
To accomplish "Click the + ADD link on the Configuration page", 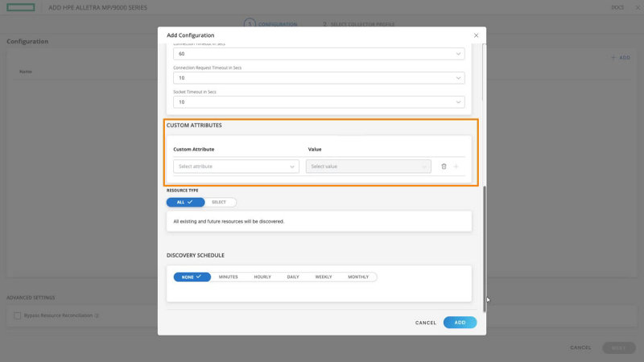I will (x=621, y=58).
